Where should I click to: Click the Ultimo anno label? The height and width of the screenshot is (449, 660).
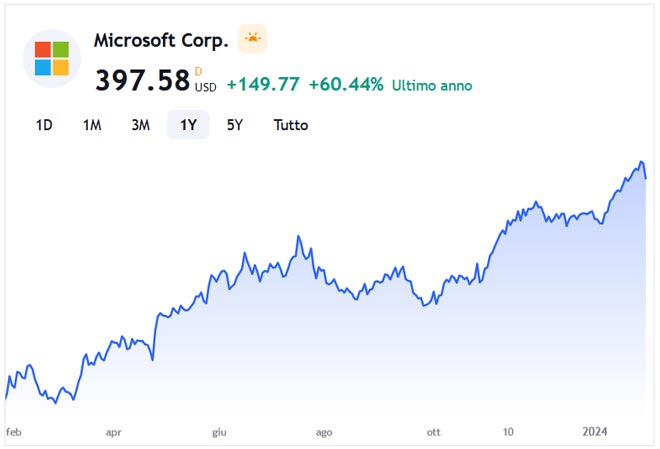(432, 86)
